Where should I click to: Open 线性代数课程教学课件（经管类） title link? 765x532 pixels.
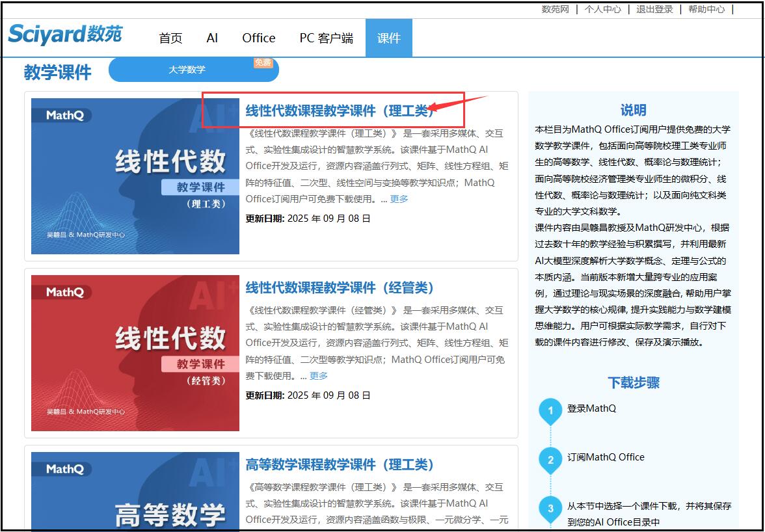point(340,287)
